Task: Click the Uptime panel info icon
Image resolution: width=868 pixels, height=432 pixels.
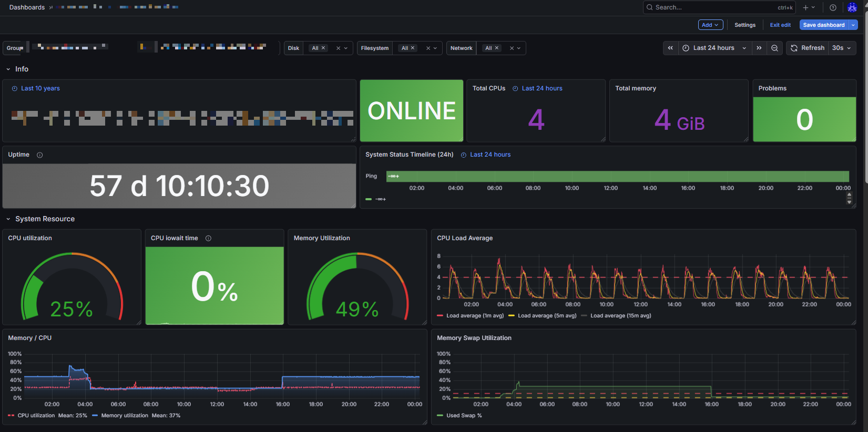Action: click(40, 155)
